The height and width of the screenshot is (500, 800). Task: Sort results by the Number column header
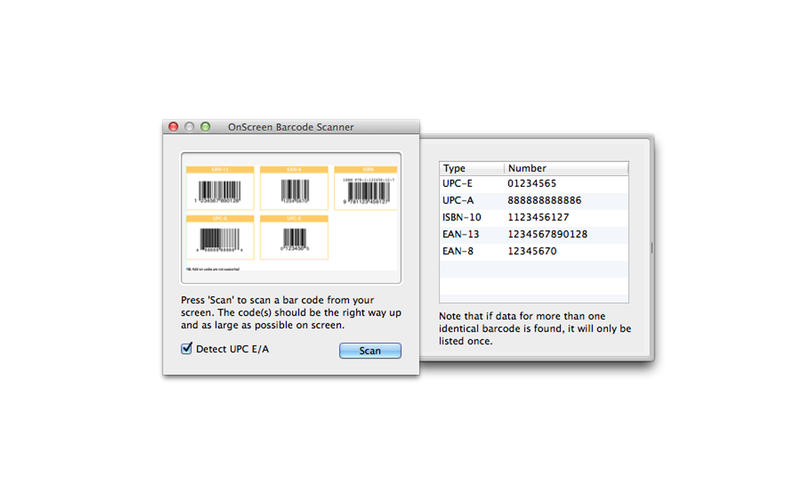tap(566, 168)
